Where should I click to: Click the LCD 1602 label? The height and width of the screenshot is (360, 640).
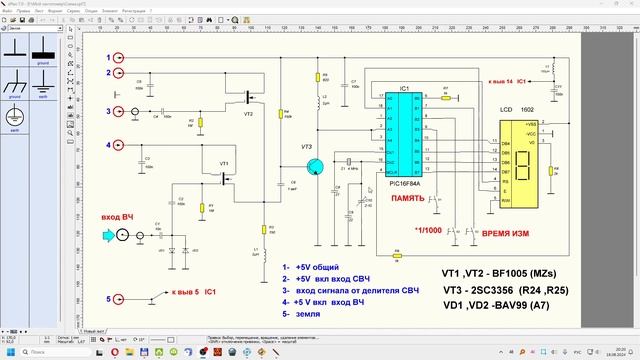[x=517, y=110]
